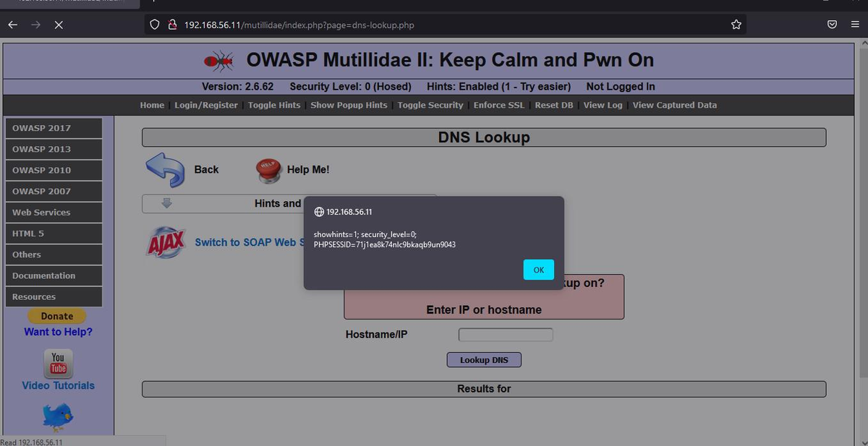Click the blue Back arrow icon

pos(166,170)
